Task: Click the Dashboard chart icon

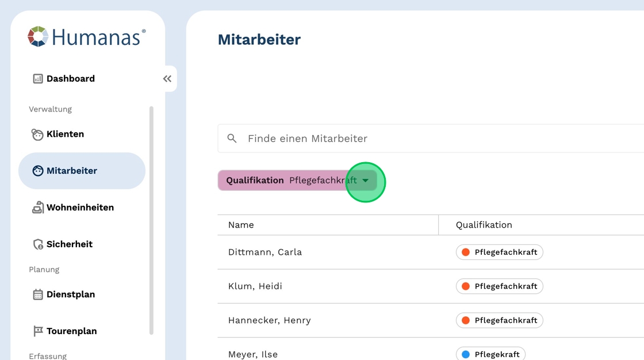Action: point(38,79)
